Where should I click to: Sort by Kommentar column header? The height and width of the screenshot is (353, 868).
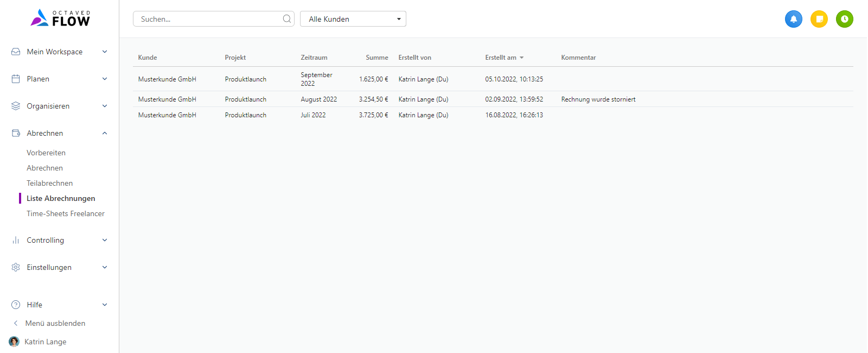tap(578, 58)
